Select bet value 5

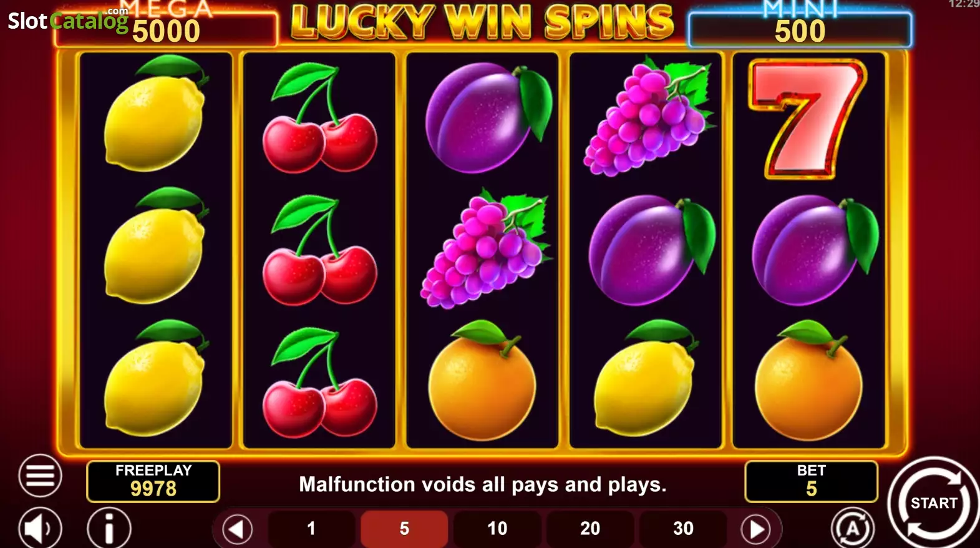[404, 529]
